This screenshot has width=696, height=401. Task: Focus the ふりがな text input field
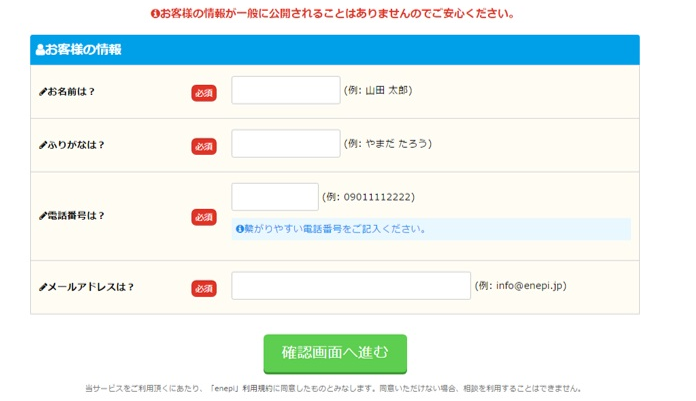click(x=286, y=143)
